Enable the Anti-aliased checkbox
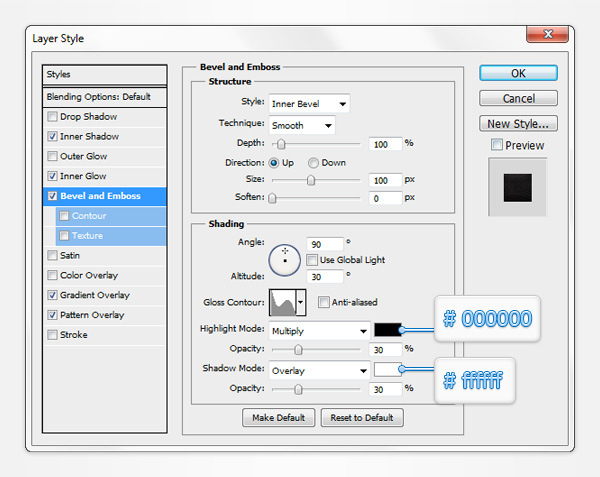Viewport: 600px width, 477px height. pos(324,302)
